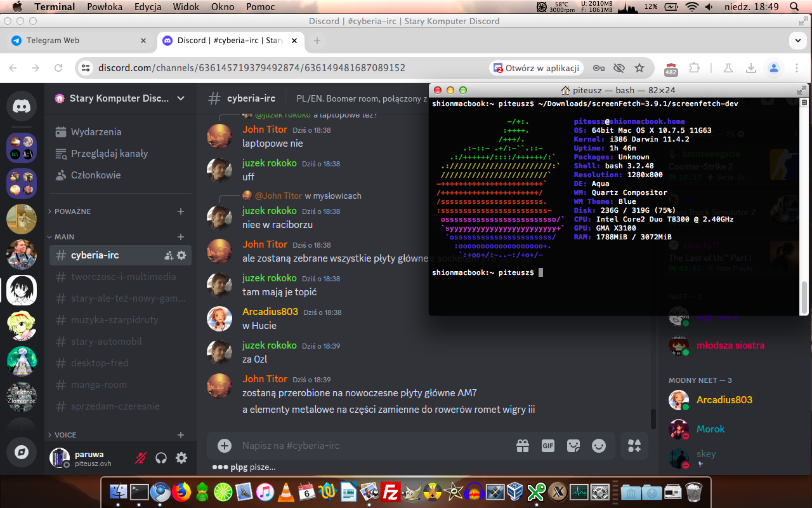Viewport: 812px width, 508px height.
Task: Open the Explore servers compass icon
Action: click(22, 451)
